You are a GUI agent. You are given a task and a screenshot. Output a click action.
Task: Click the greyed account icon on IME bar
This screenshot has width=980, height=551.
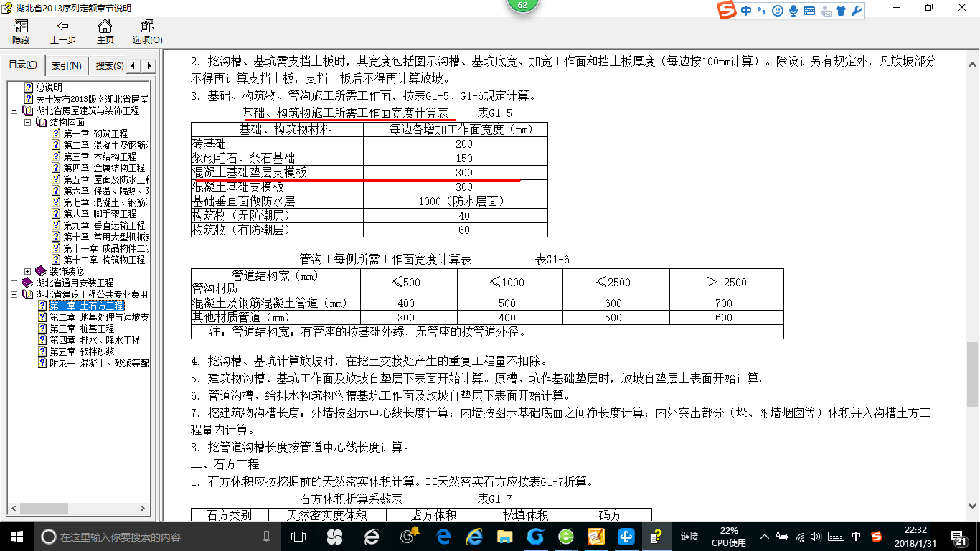(825, 11)
